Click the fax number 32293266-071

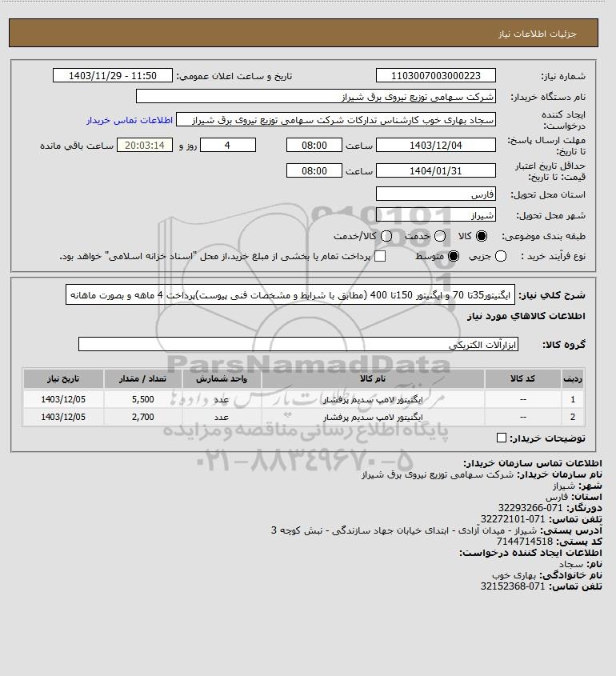530,508
